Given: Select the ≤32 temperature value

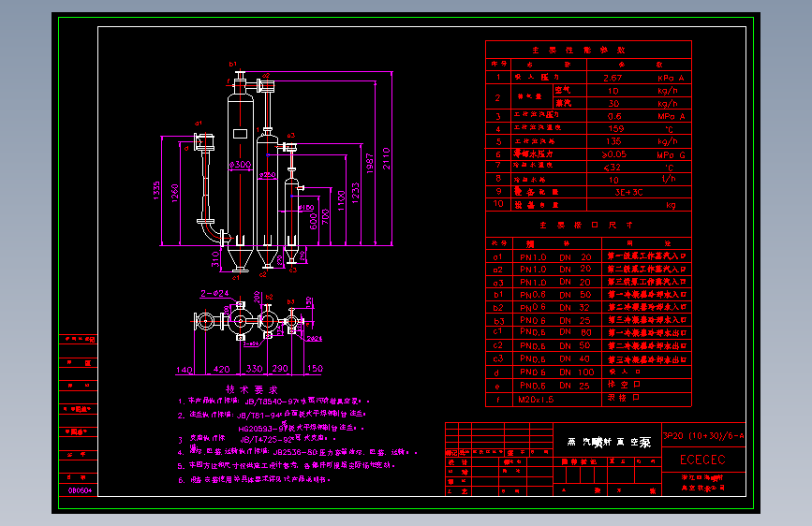Looking at the screenshot, I should (x=613, y=168).
